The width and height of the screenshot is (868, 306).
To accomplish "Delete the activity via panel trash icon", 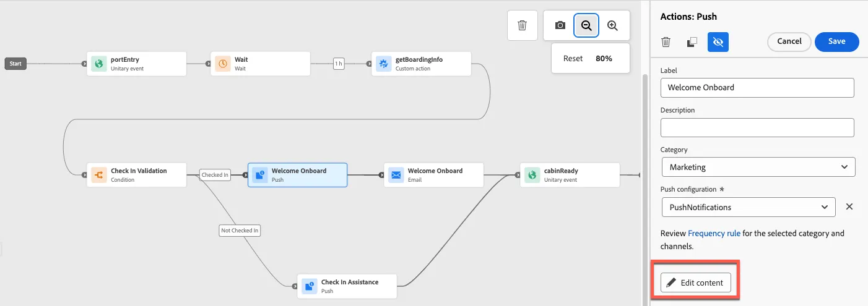I will (x=666, y=42).
